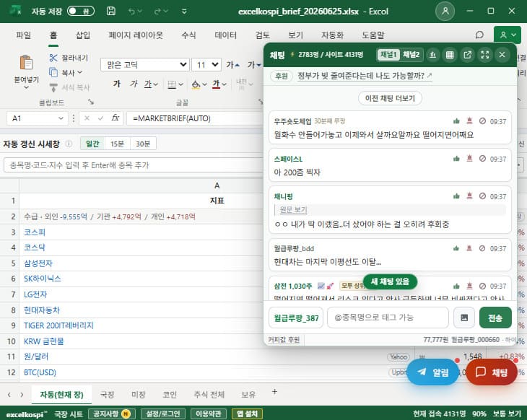
Task: Apply the yellow fill color bucket
Action: pyautogui.click(x=196, y=84)
